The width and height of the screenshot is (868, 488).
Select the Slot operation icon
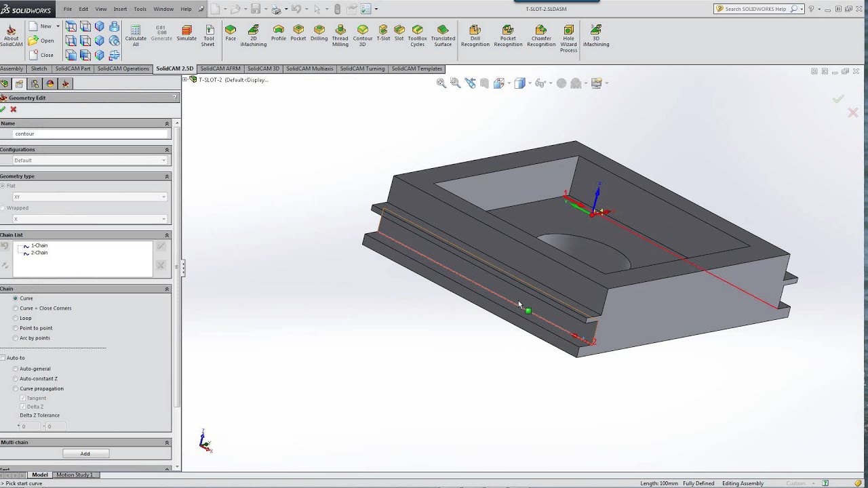[399, 33]
